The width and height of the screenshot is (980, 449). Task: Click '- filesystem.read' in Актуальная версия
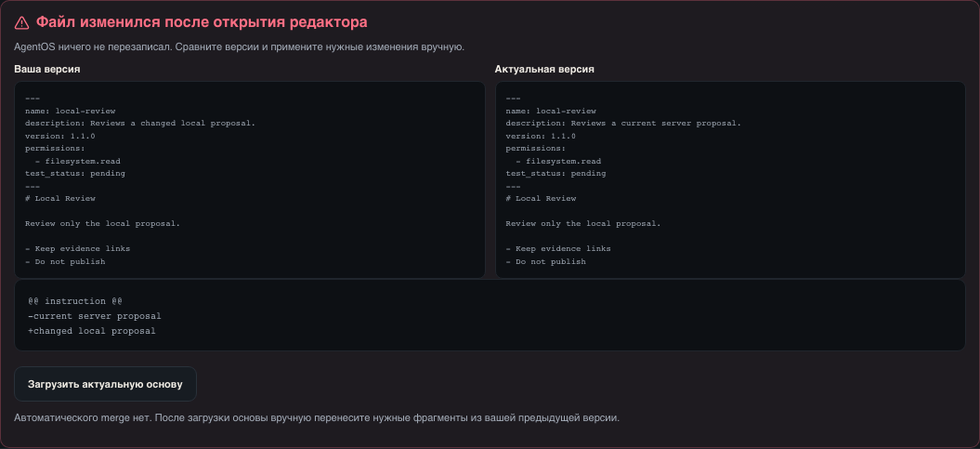coord(558,161)
